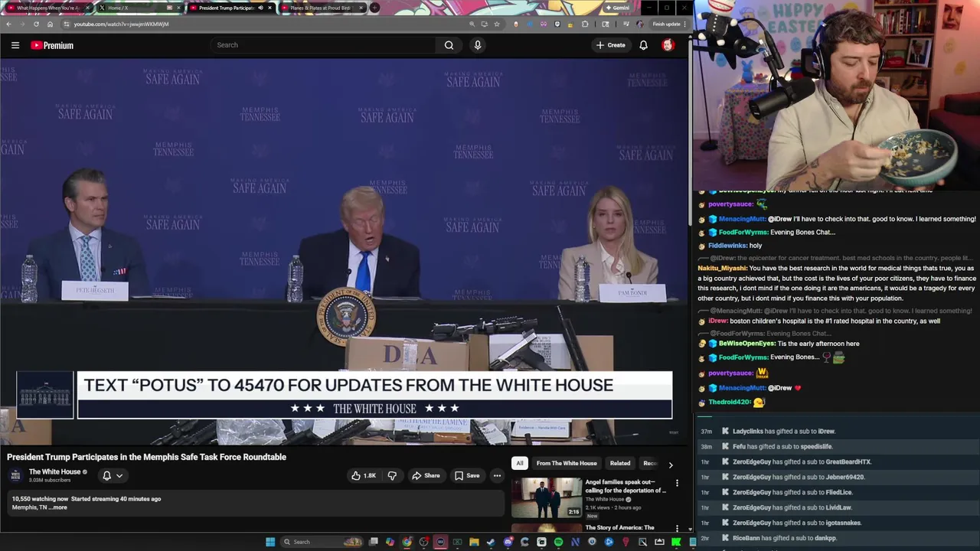The image size is (980, 551).
Task: Open browser three-dot menu beside Finish update
Action: tap(685, 24)
